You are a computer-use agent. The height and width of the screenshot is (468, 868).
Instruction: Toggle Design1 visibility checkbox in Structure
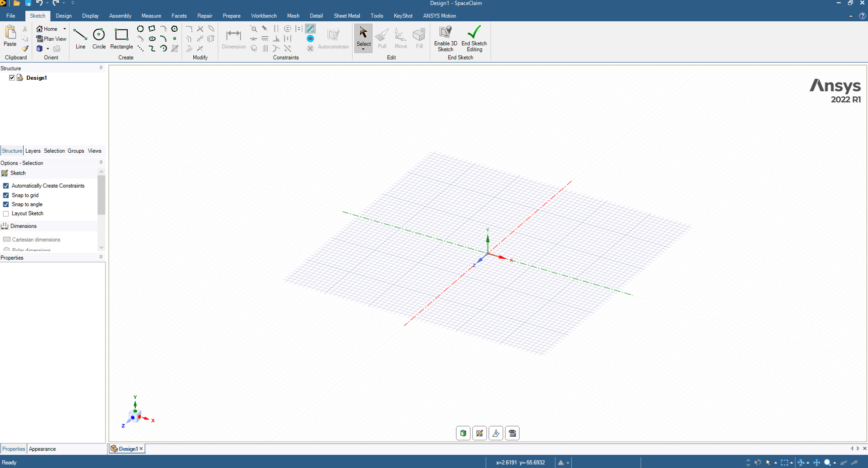tap(12, 78)
